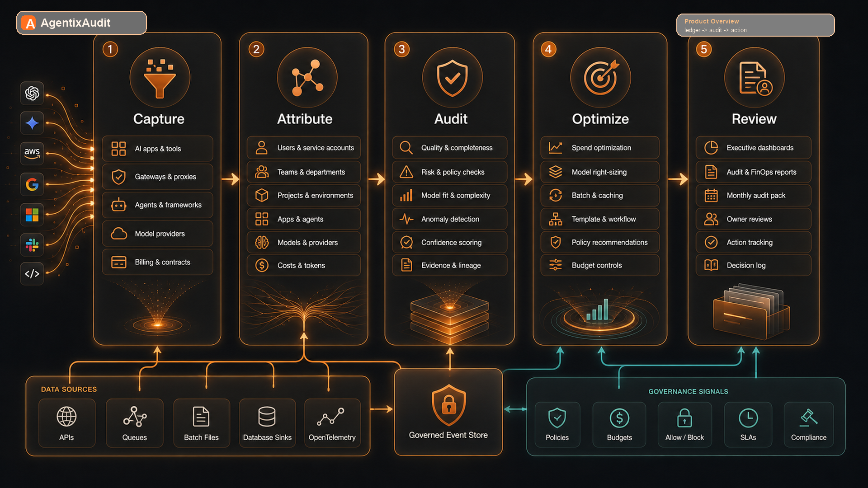Click the Allow / Block padlock icon

coord(684,418)
